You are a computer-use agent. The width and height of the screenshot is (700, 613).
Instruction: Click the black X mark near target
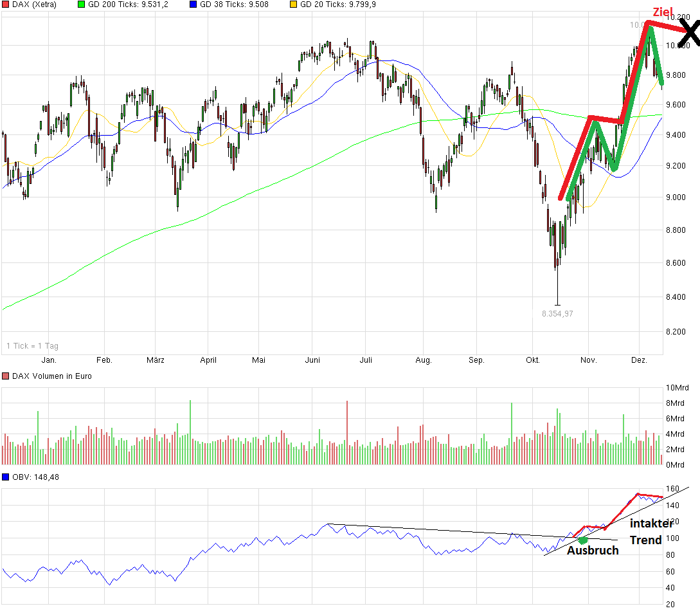point(689,33)
